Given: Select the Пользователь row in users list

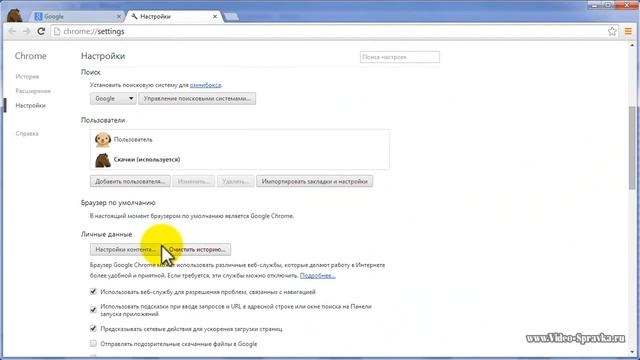Looking at the screenshot, I should pyautogui.click(x=240, y=140).
